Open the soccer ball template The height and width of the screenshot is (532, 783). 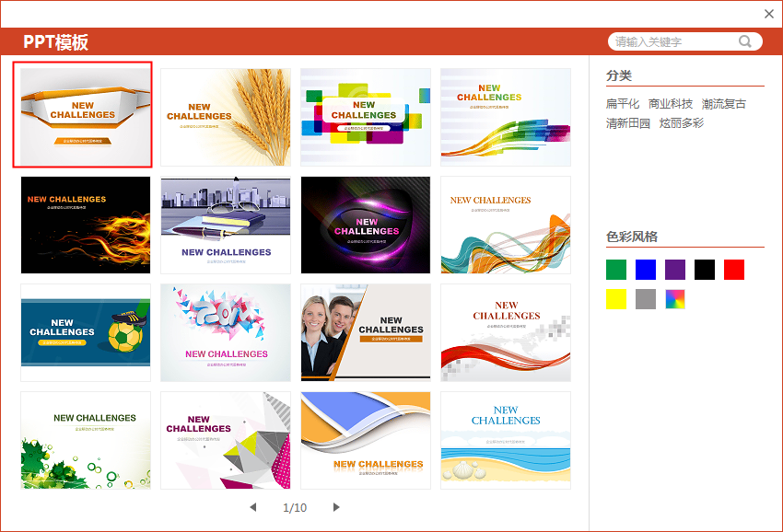pyautogui.click(x=86, y=332)
